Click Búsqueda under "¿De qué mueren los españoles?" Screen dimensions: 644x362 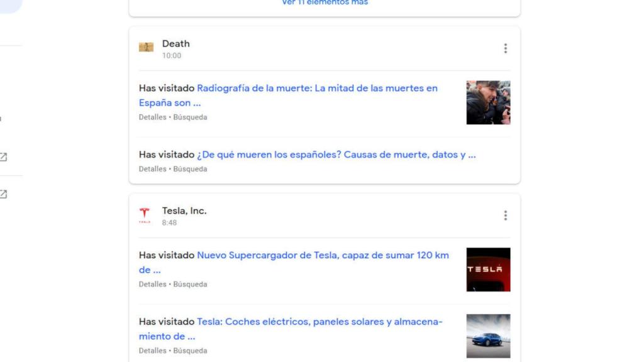tap(190, 168)
